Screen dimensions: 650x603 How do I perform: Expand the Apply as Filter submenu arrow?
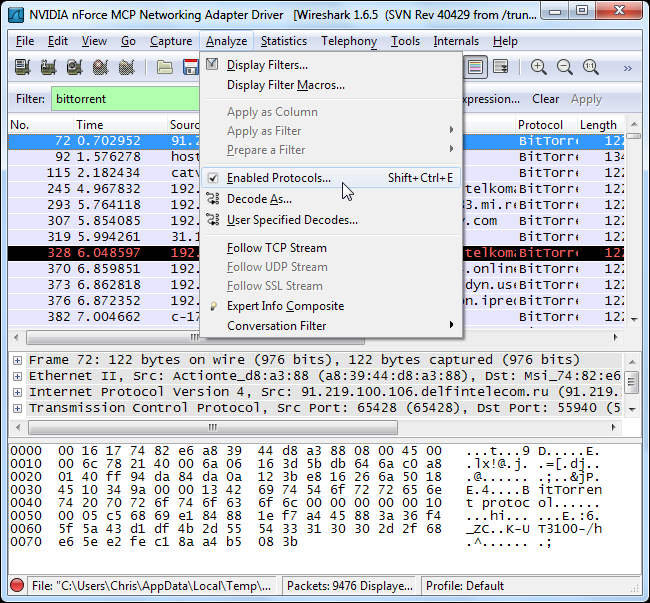[x=451, y=130]
